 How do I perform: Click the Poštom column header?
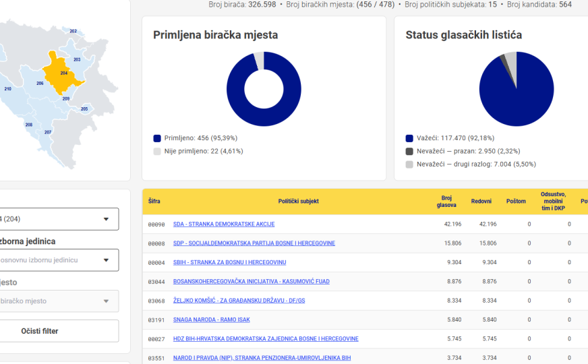516,202
